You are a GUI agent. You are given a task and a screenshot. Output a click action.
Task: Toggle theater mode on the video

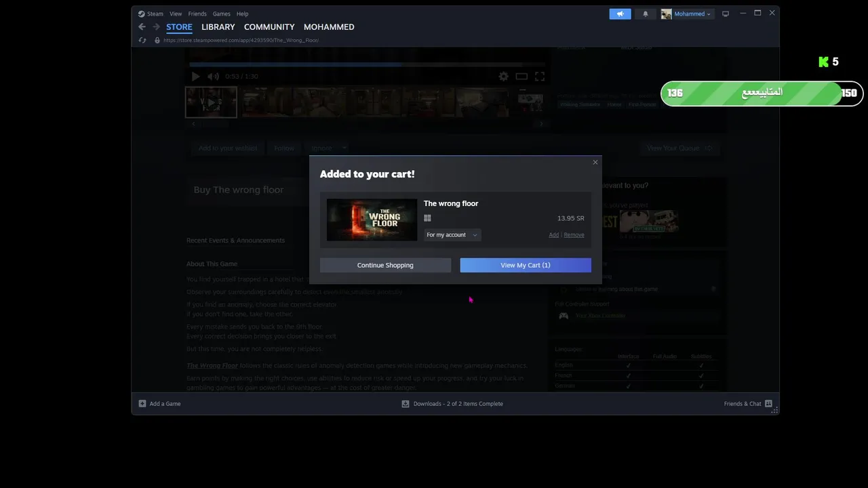tap(521, 77)
